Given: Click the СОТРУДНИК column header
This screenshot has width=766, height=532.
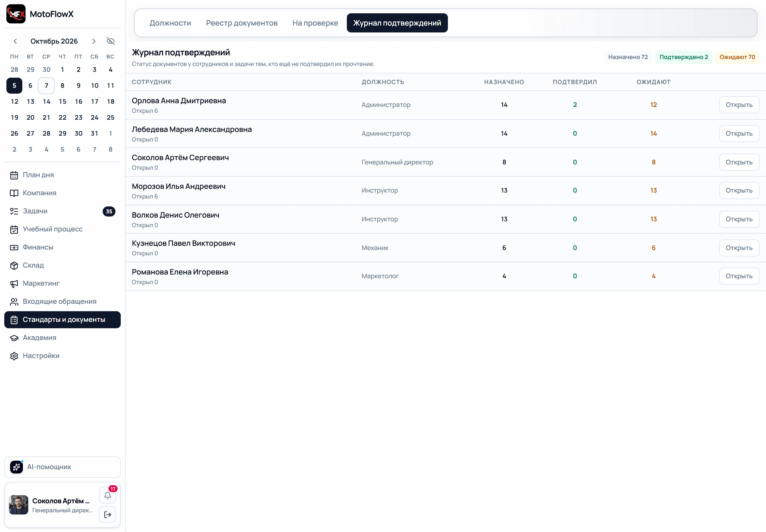Looking at the screenshot, I should [152, 82].
